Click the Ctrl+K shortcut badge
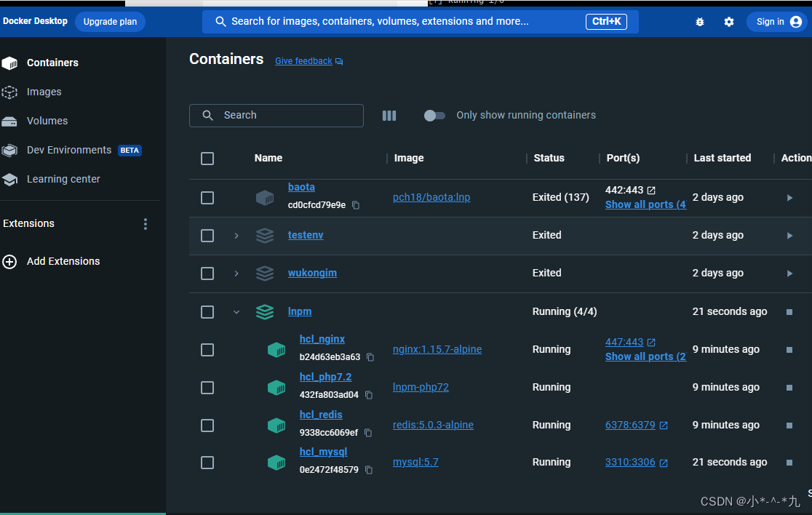The width and height of the screenshot is (812, 515). [606, 22]
